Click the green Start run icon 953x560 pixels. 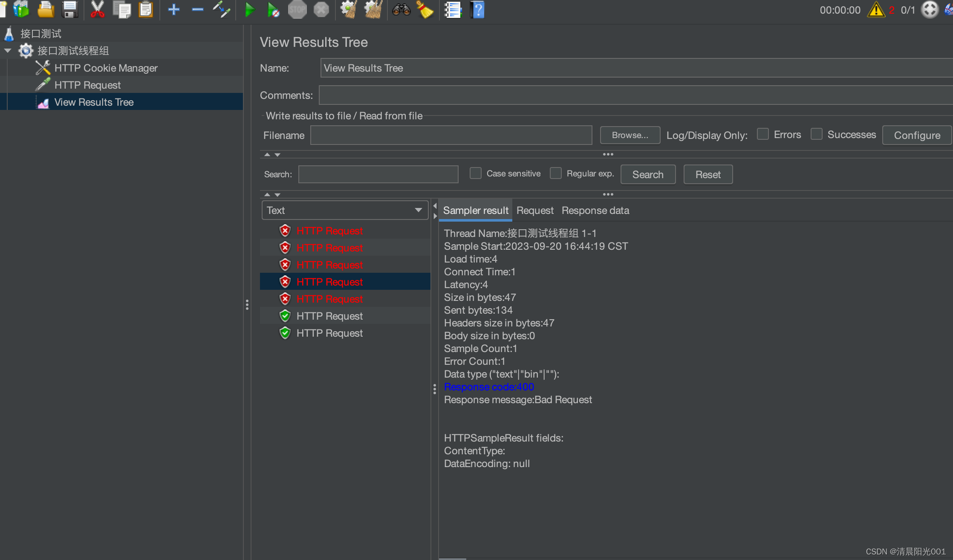click(x=250, y=9)
